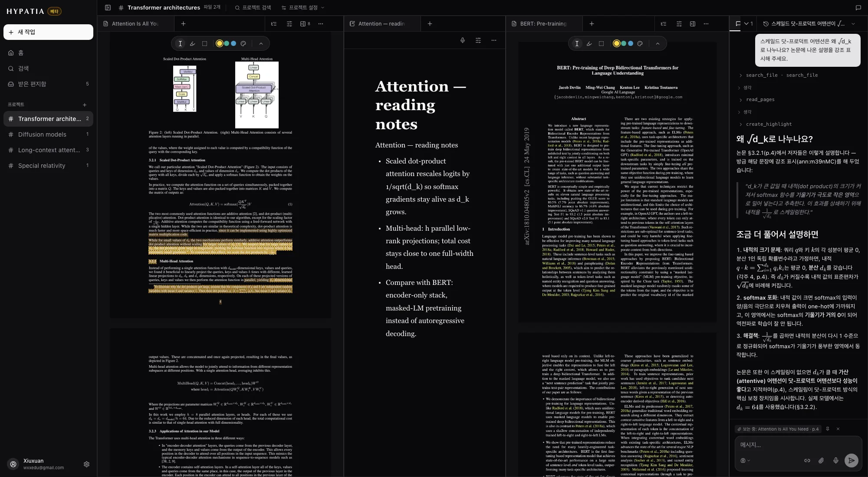Open the more options menu of the Attention Is All You Need pane
Image resolution: width=868 pixels, height=477 pixels.
point(321,24)
